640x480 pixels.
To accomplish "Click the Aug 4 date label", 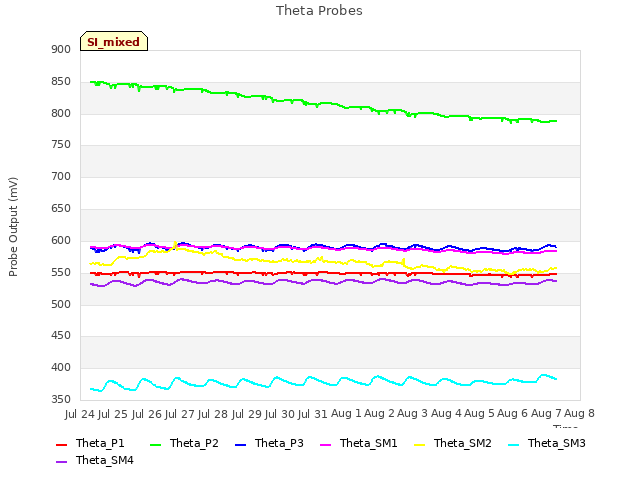I will pos(446,413).
